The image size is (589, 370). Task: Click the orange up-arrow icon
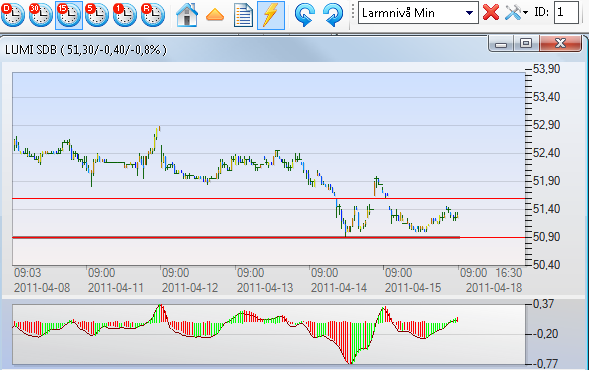215,15
